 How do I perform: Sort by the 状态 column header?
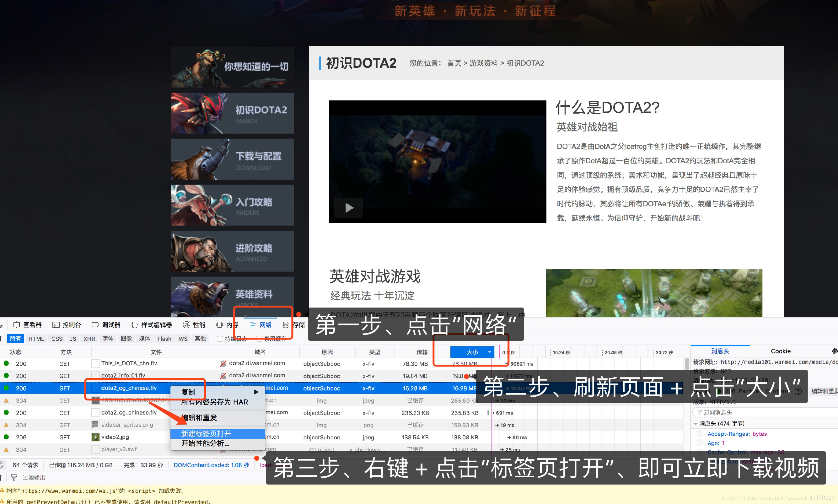(x=16, y=352)
